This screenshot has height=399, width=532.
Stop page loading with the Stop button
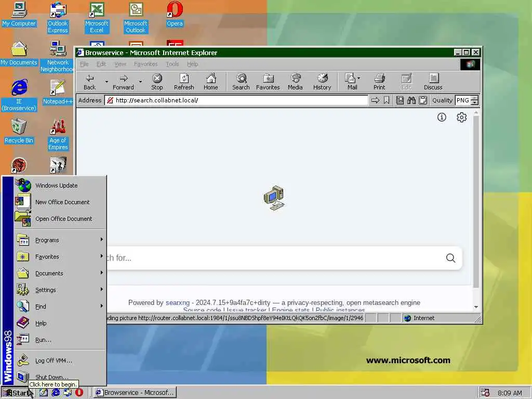(157, 82)
